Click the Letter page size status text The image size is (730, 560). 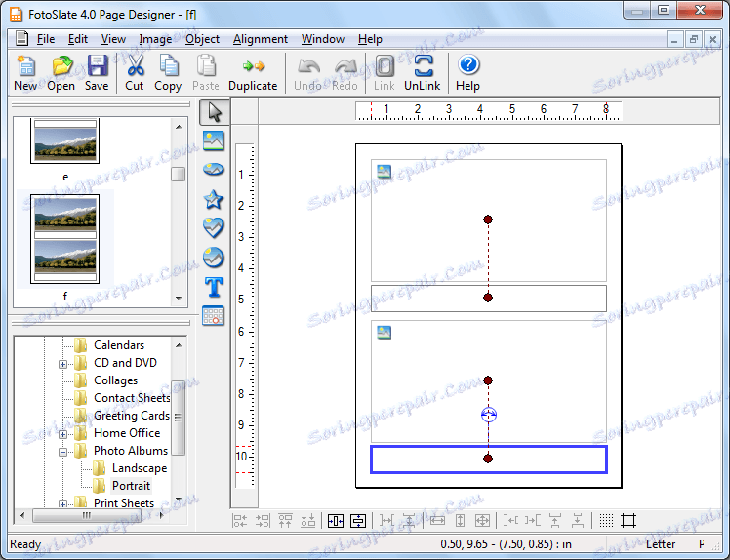(660, 544)
